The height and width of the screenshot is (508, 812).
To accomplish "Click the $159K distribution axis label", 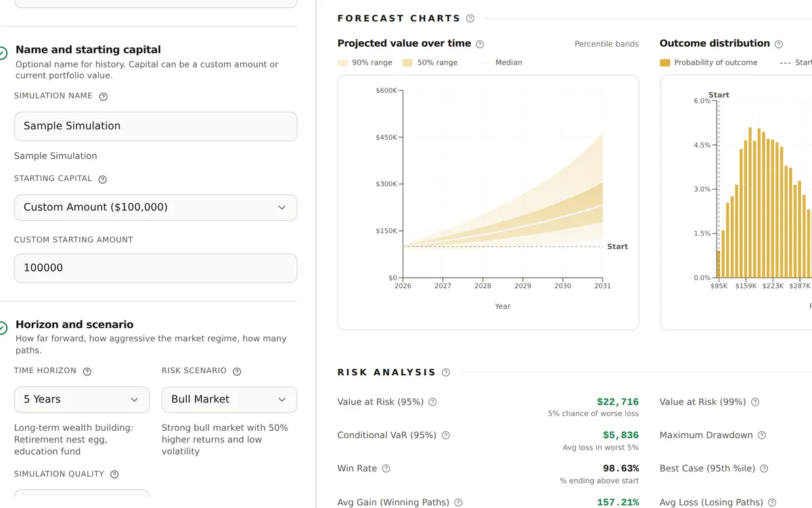I will (746, 286).
